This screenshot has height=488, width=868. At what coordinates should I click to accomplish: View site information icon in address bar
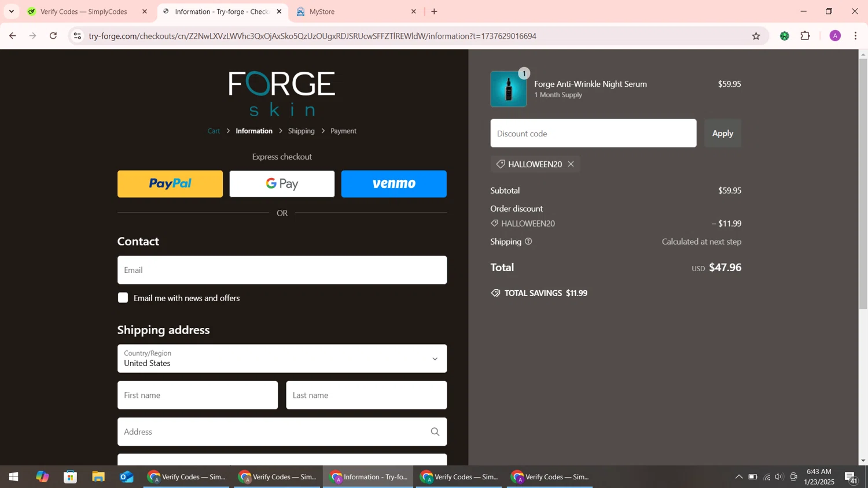[x=78, y=36]
